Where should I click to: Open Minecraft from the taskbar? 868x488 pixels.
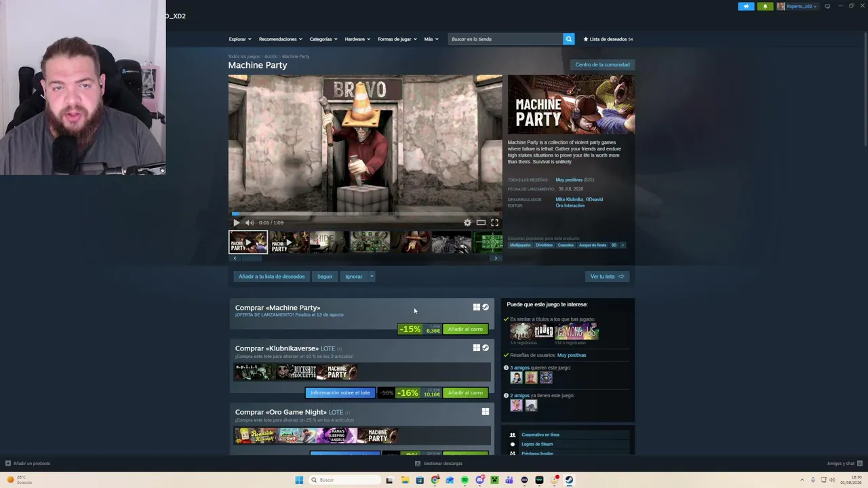click(x=494, y=480)
